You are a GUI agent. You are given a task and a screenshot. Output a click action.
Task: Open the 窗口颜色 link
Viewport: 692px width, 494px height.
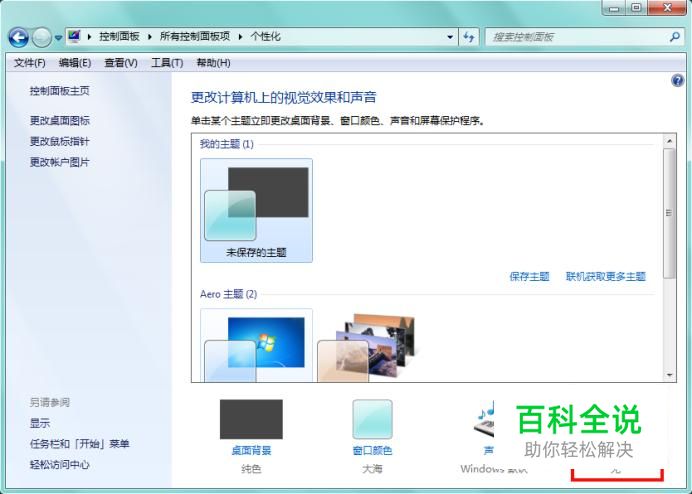coord(372,451)
